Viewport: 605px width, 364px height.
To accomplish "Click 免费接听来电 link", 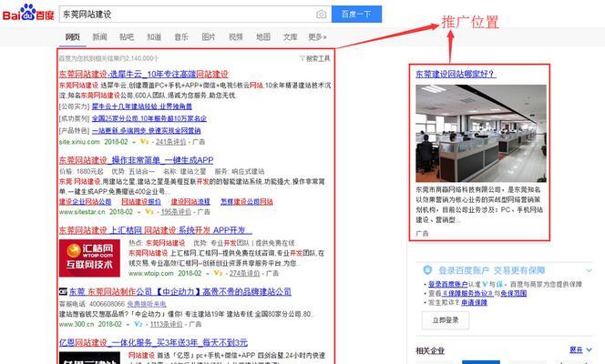I will [147, 304].
